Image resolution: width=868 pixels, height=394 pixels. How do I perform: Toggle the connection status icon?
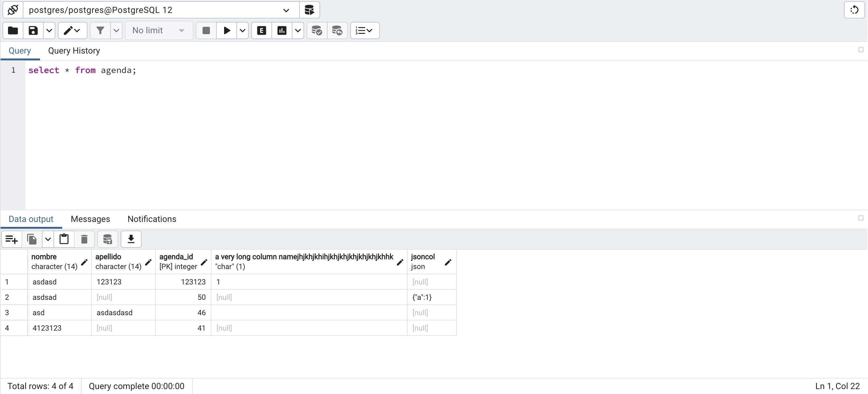[13, 10]
